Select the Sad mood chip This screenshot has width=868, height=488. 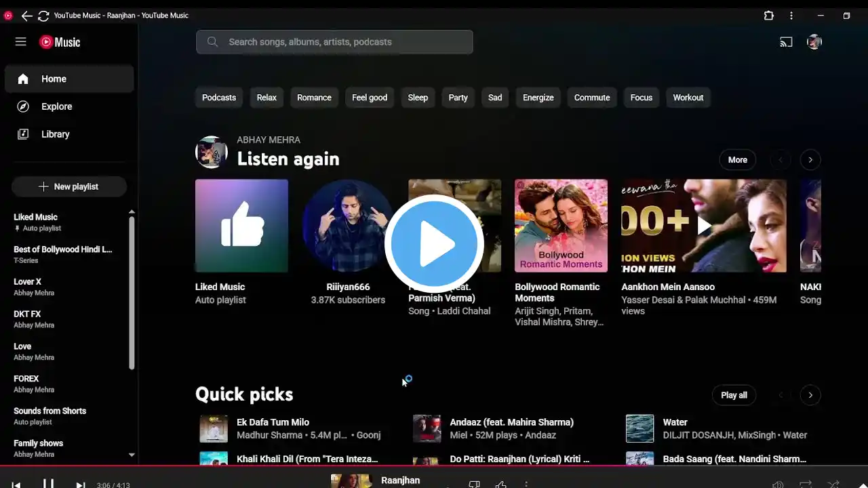pyautogui.click(x=495, y=98)
